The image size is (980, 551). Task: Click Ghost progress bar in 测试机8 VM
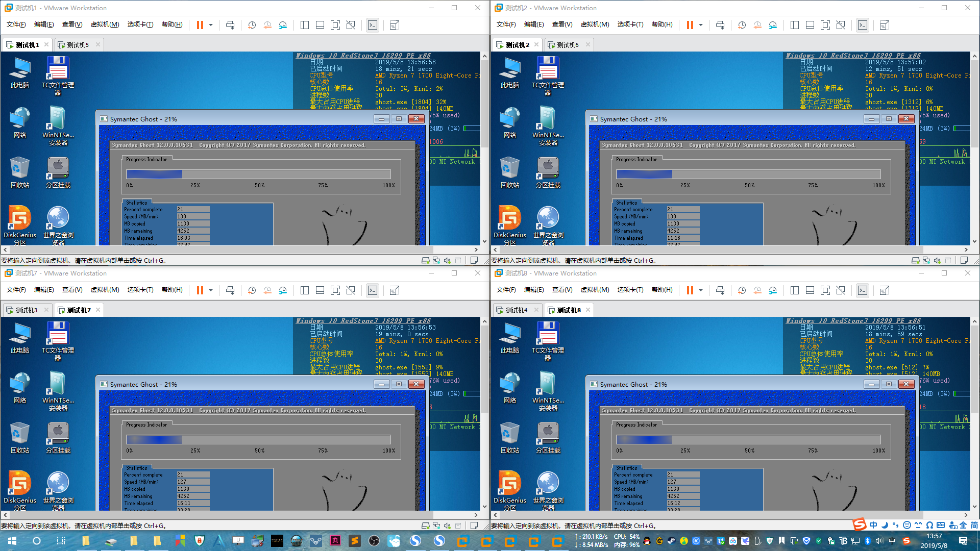pyautogui.click(x=748, y=439)
